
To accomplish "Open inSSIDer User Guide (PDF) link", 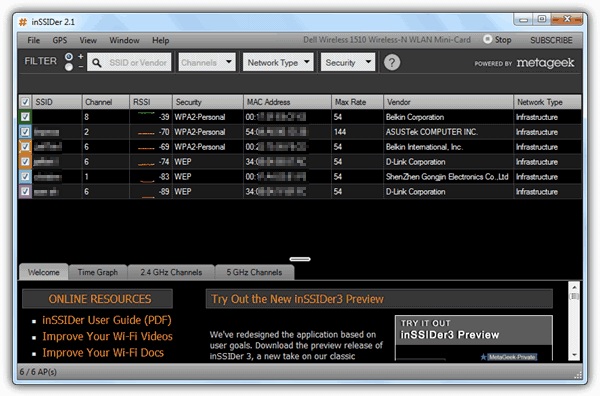I will 107,320.
